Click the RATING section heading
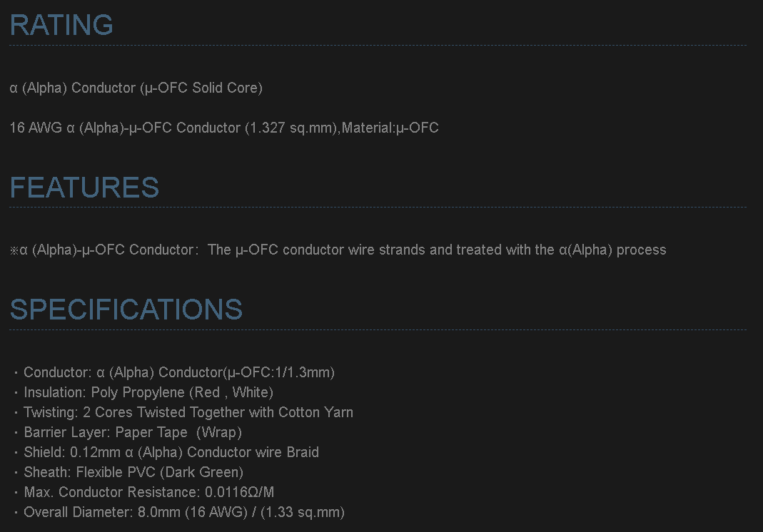763x532 pixels. 61,25
